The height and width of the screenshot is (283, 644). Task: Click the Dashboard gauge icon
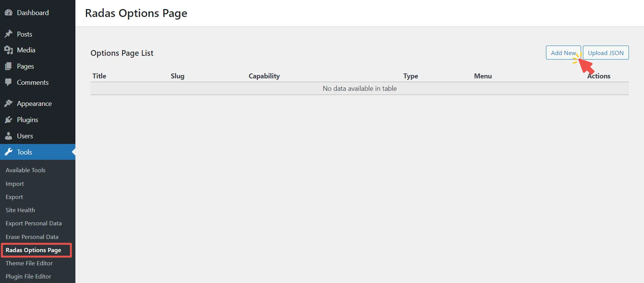8,13
